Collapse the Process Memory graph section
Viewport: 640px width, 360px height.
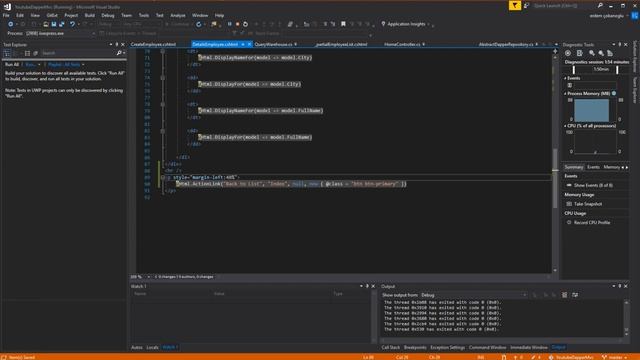pyautogui.click(x=565, y=93)
